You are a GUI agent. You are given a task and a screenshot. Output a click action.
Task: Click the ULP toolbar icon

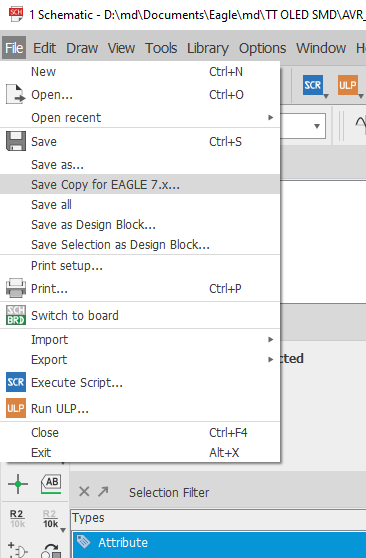click(x=348, y=85)
